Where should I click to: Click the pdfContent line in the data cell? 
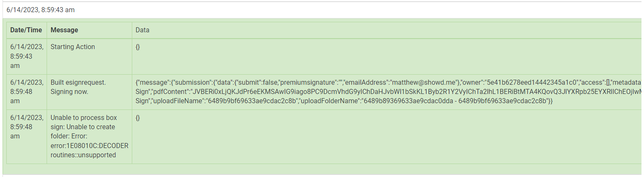coord(388,92)
